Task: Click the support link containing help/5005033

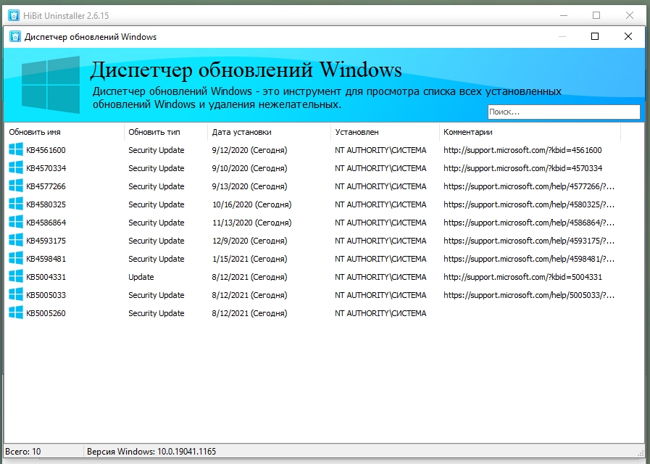Action: point(529,295)
